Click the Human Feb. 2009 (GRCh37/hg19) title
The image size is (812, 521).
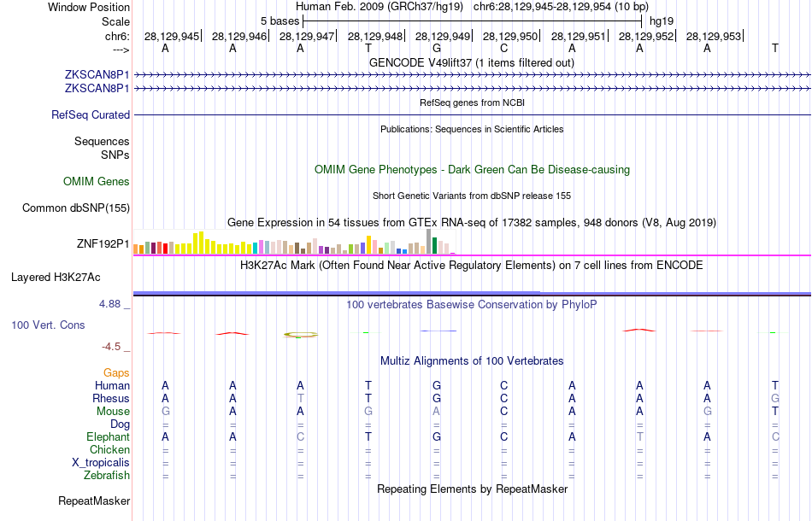tap(380, 7)
